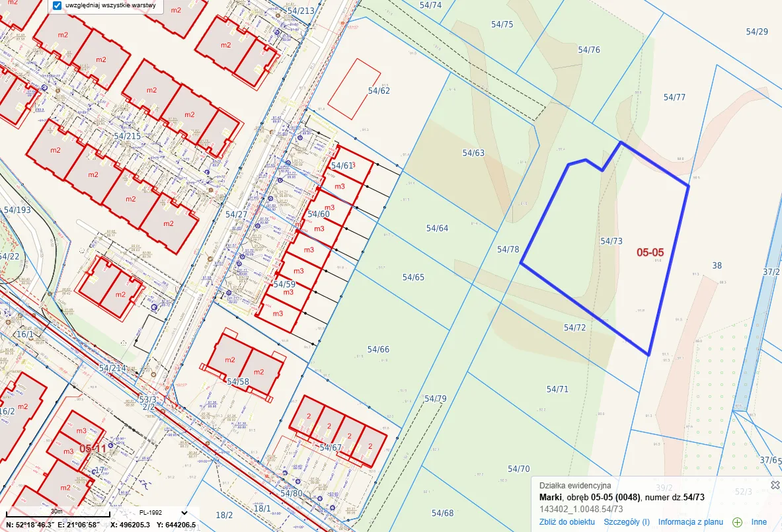The width and height of the screenshot is (782, 532).
Task: Click parcel label 54/214
Action: click(x=112, y=369)
